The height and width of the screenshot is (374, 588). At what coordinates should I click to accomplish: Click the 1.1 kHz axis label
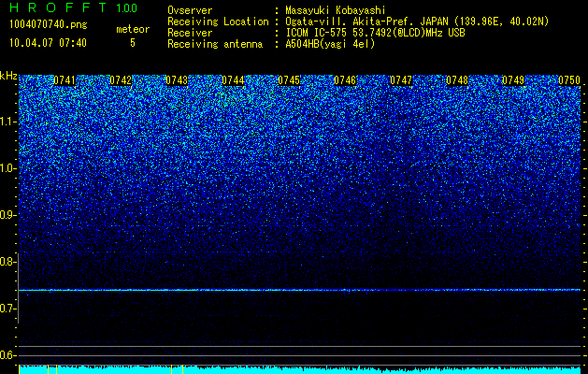coord(8,122)
